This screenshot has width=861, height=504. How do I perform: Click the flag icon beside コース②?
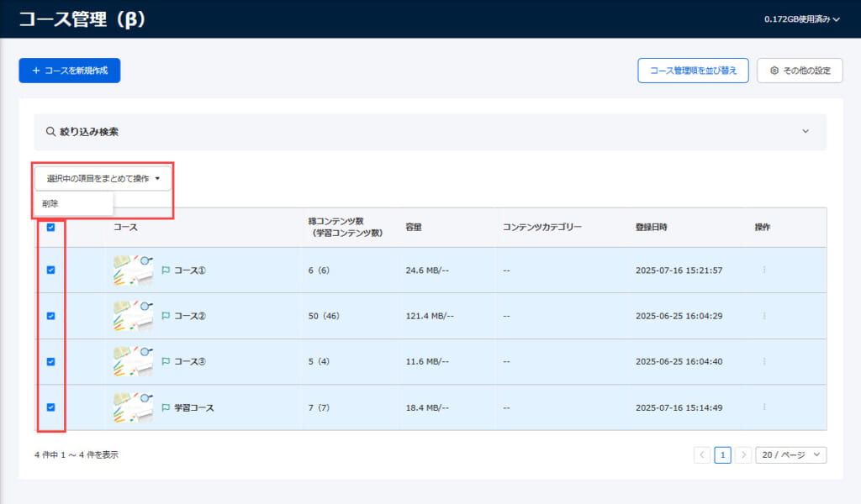pyautogui.click(x=166, y=316)
